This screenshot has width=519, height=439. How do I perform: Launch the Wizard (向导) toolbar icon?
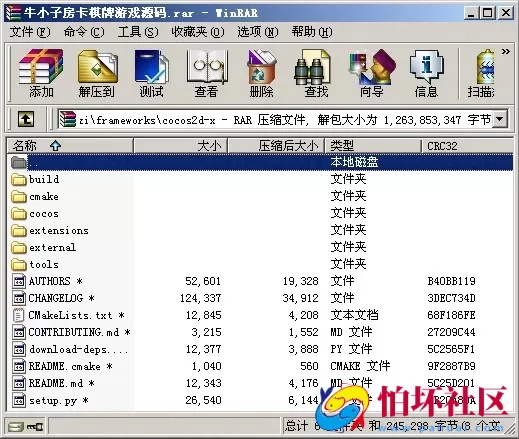tap(371, 73)
